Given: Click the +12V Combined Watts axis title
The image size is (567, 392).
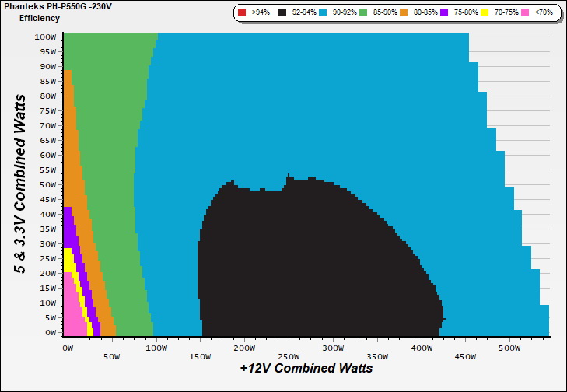Looking at the screenshot, I should point(306,368).
